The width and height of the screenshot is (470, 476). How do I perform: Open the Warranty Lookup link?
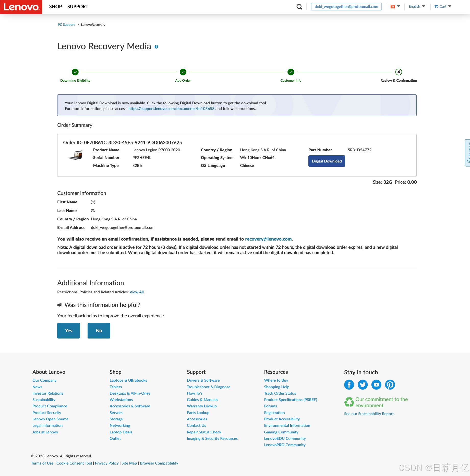[202, 406]
